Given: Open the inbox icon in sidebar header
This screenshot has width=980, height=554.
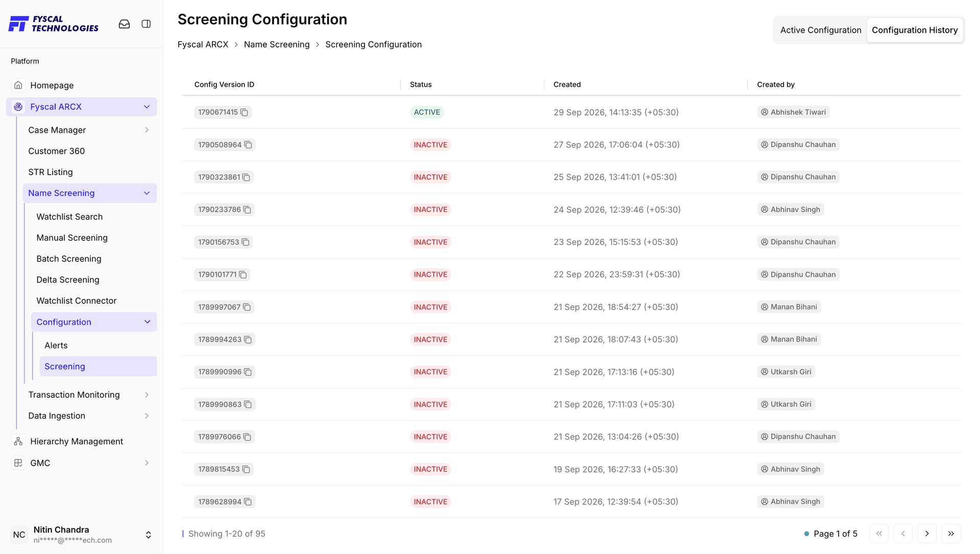Looking at the screenshot, I should point(124,24).
